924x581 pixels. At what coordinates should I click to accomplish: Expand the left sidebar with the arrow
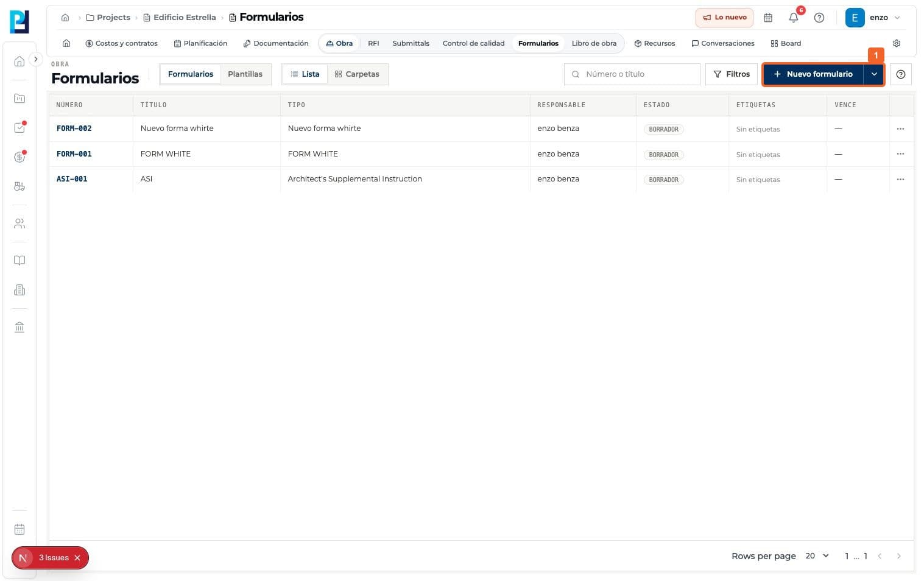coord(36,59)
